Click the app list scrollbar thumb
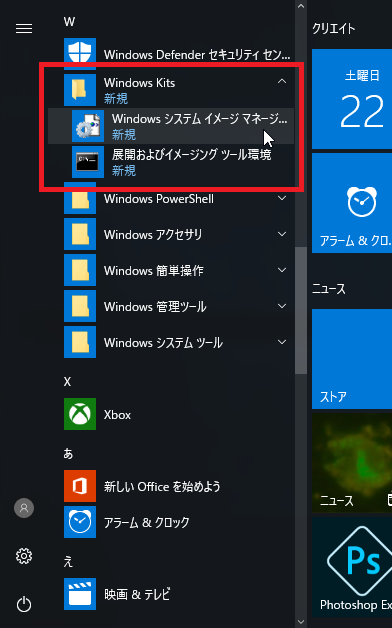The height and width of the screenshot is (628, 392). tap(301, 310)
